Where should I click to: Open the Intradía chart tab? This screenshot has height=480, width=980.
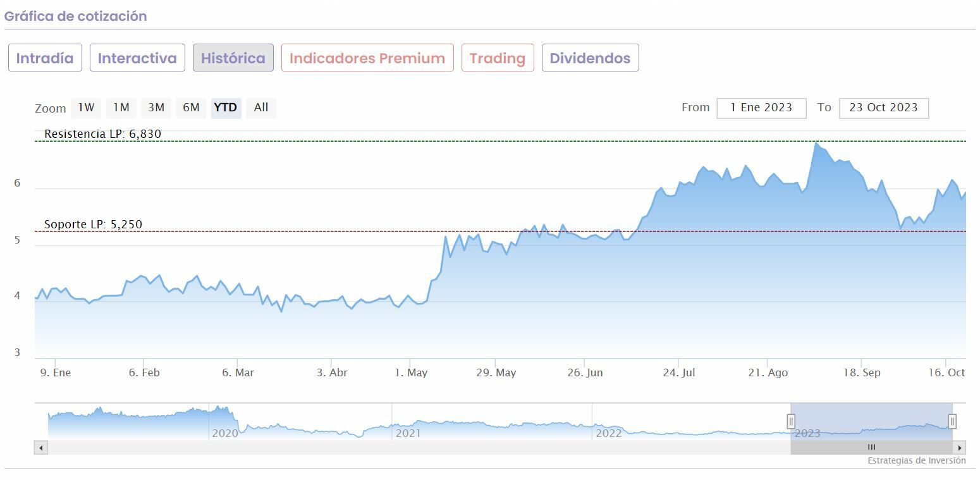point(45,58)
